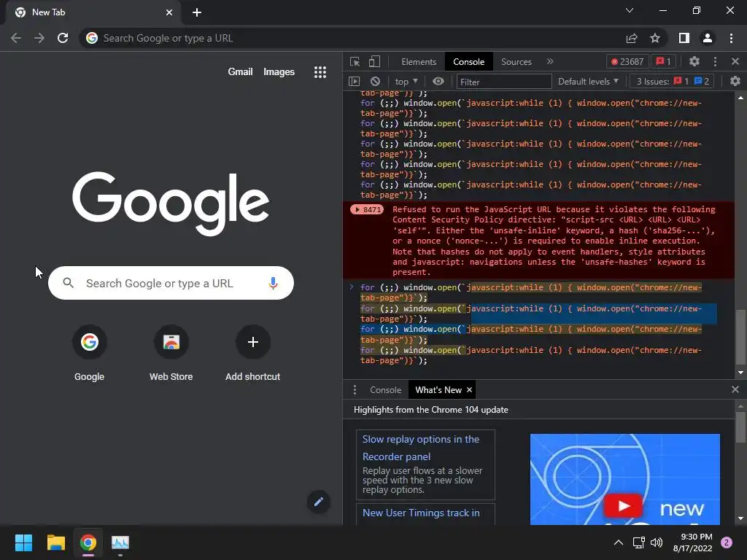Open the Google apps grid
Screen dimensions: 747x560
[x=320, y=72]
